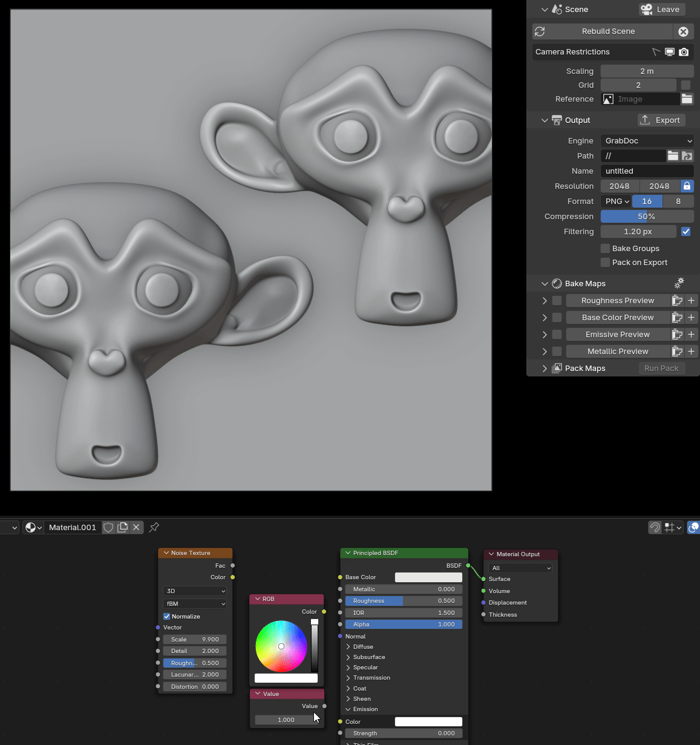Open the Engine dropdown showing GrabDoc

pyautogui.click(x=646, y=140)
